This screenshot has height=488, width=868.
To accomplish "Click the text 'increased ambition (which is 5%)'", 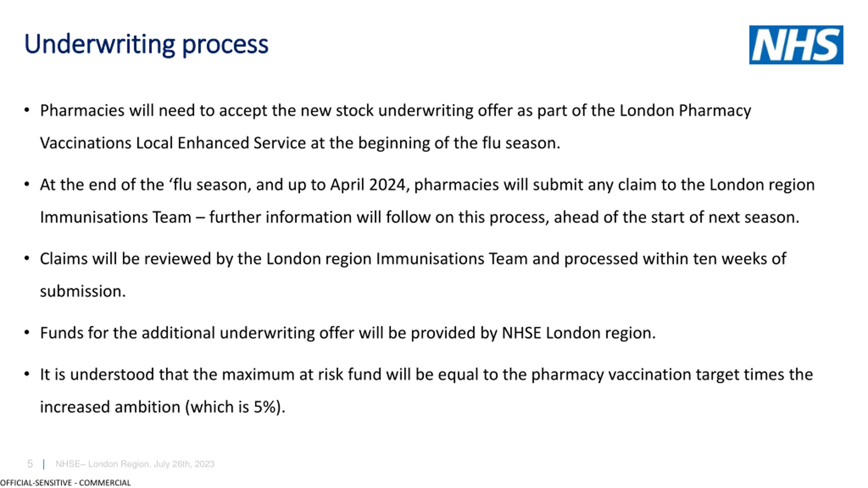I will click(x=161, y=407).
